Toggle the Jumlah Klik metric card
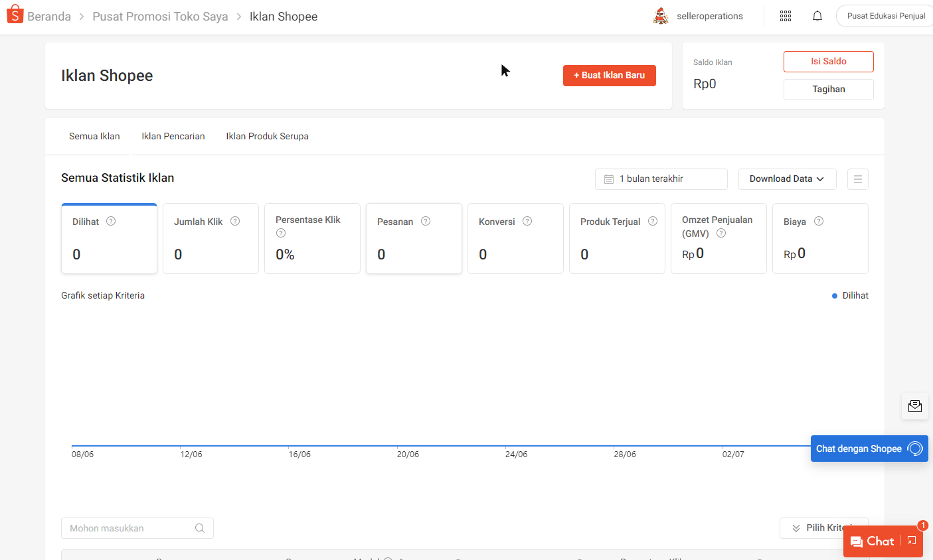The image size is (933, 560). (211, 239)
